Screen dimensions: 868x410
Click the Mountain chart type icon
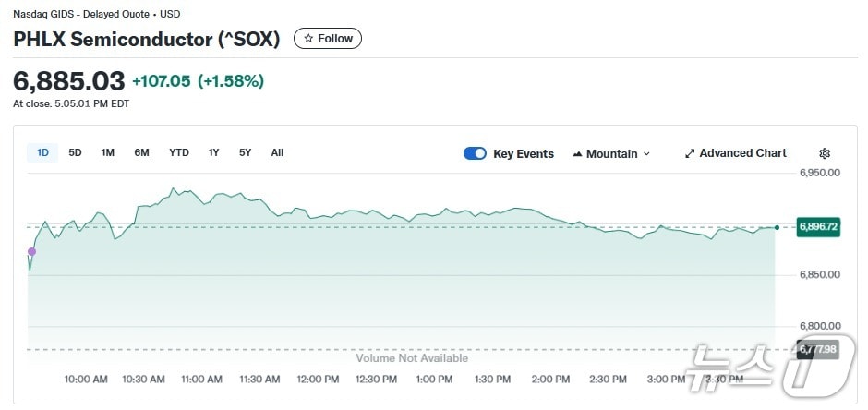pos(577,154)
